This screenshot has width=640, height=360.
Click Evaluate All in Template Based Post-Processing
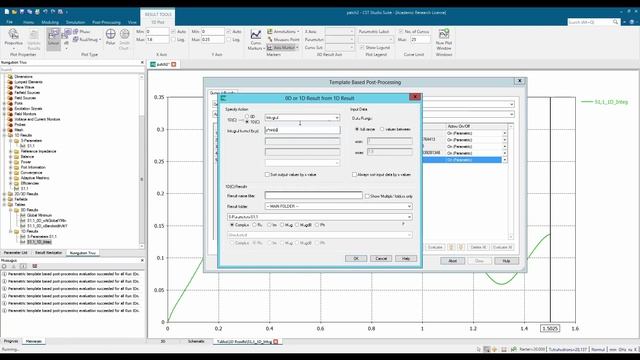(x=502, y=247)
